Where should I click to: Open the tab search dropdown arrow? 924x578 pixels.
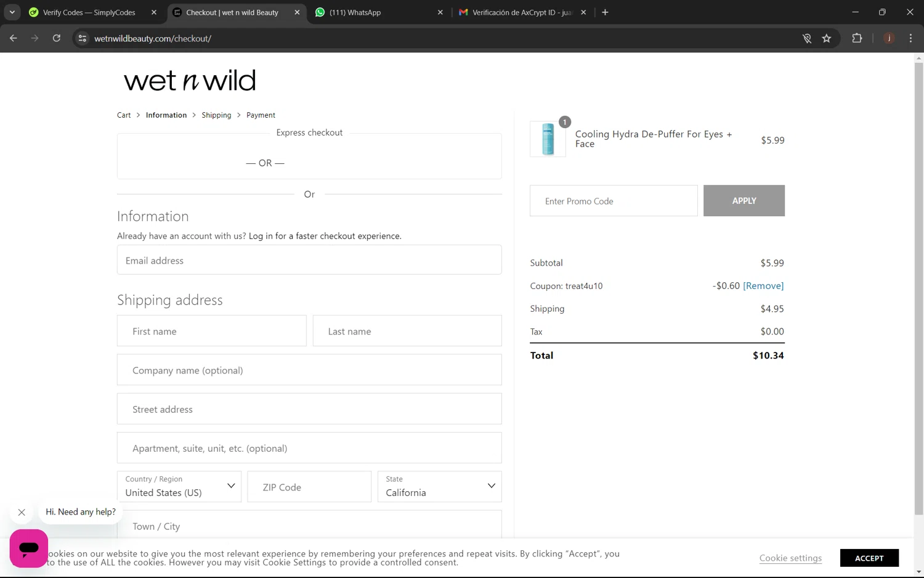point(12,12)
